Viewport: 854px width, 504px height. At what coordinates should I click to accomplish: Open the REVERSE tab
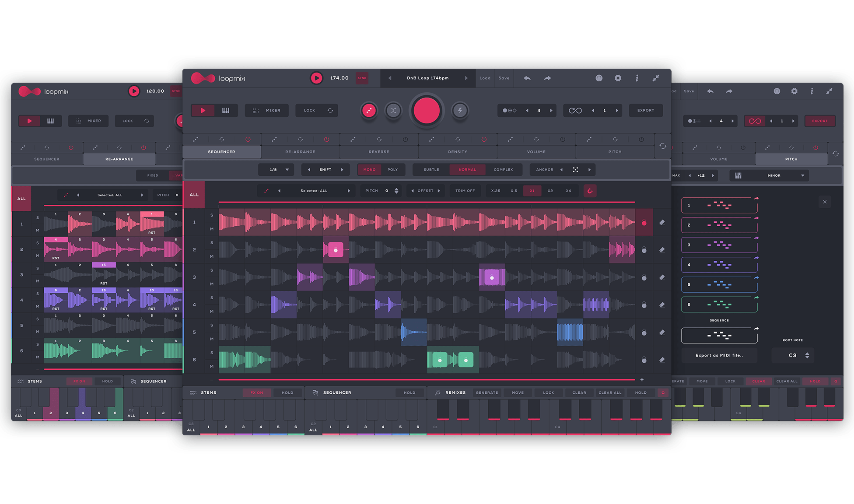tap(379, 152)
